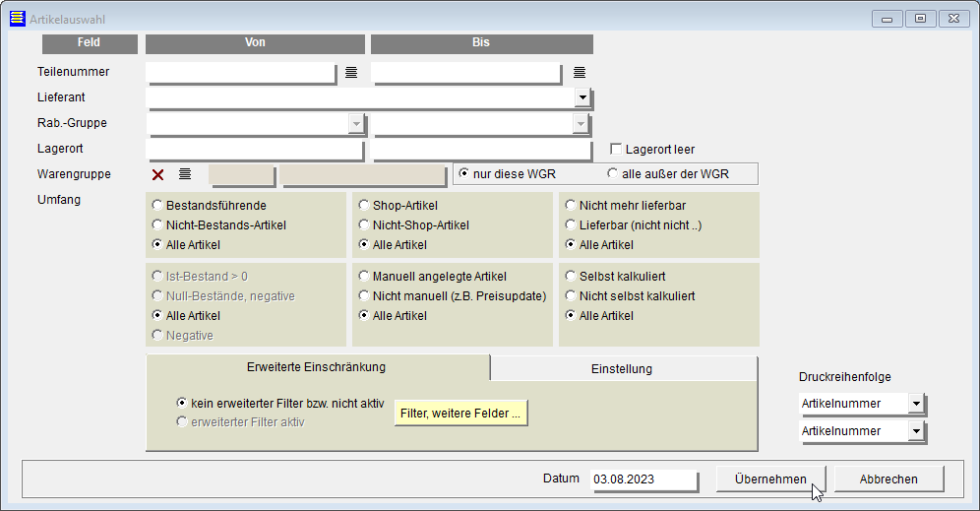The height and width of the screenshot is (511, 980).
Task: Click the Artikelauswahl window title icon
Action: (18, 19)
